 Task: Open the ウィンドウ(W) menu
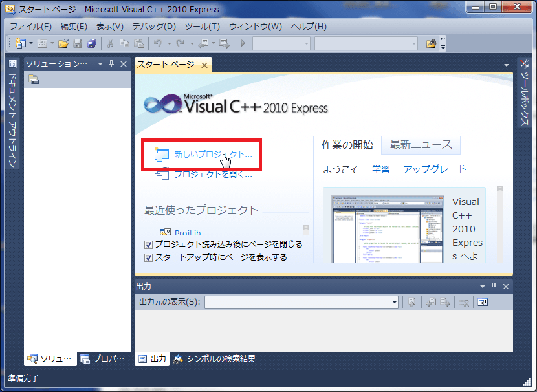(256, 27)
